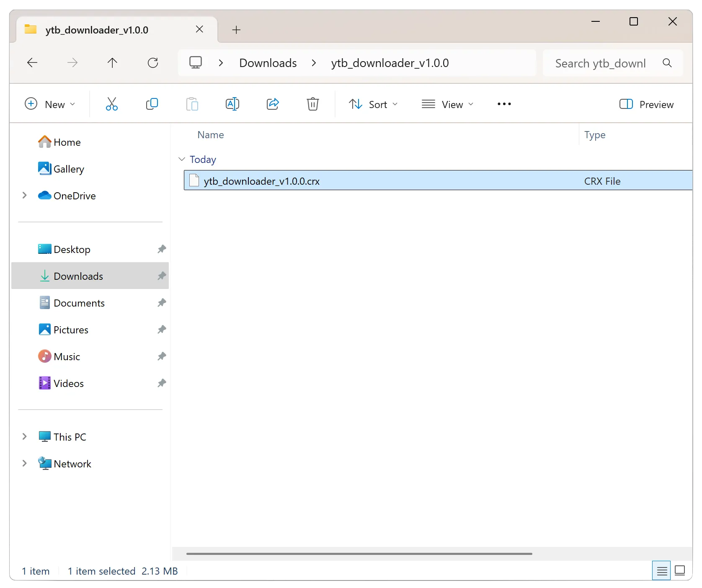Click the pin icon beside Downloads
702x588 pixels.
162,276
